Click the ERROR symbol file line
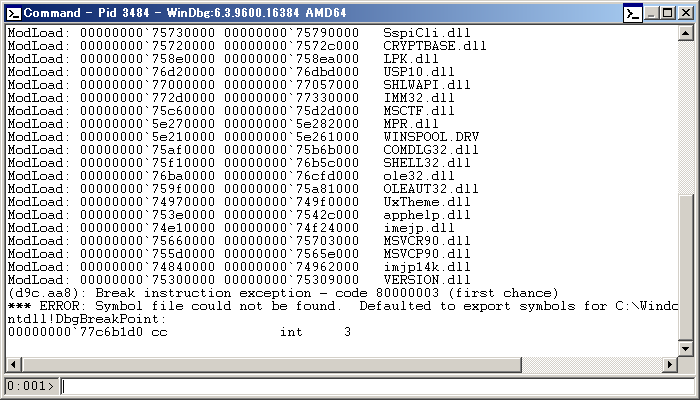 point(343,306)
